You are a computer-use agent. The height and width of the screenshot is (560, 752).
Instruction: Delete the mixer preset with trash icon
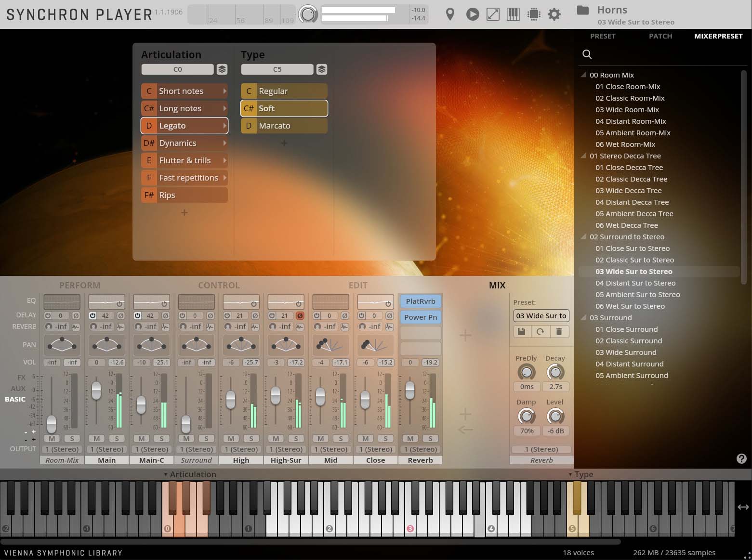click(559, 331)
